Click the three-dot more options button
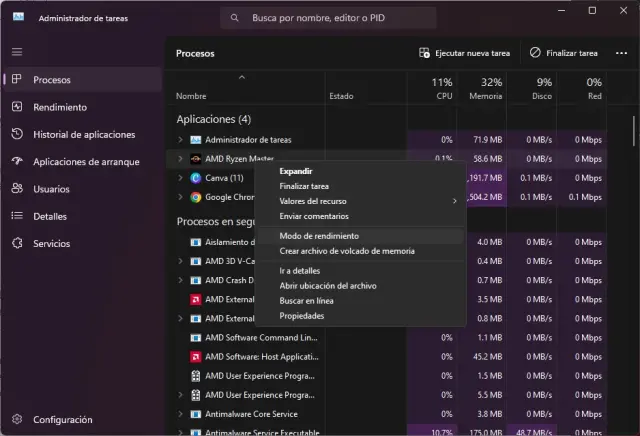640x436 pixels. [x=622, y=53]
